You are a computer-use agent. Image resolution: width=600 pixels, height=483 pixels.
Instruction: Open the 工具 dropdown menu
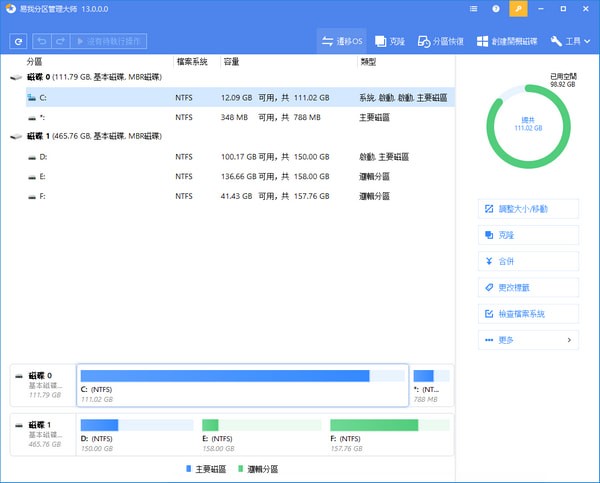click(x=565, y=42)
